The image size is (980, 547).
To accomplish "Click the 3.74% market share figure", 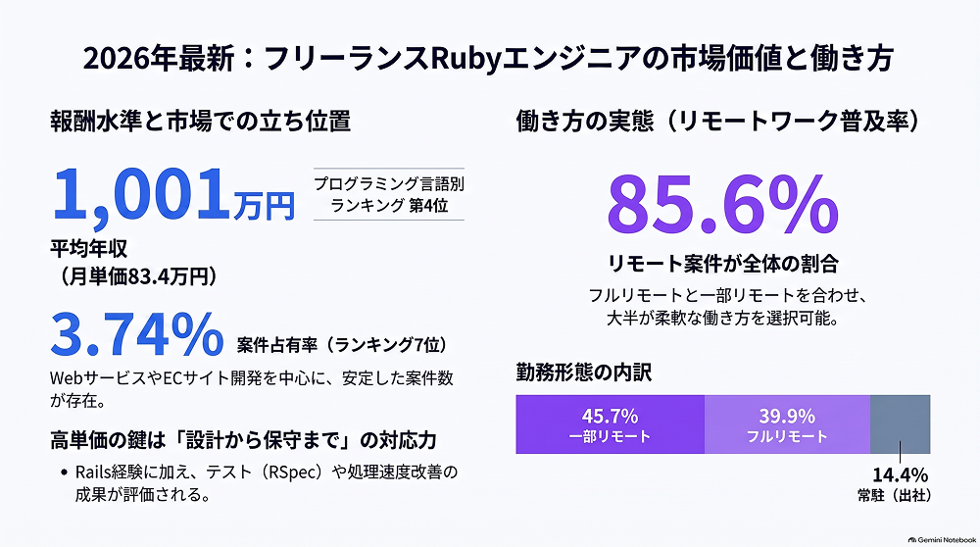I will [x=137, y=334].
